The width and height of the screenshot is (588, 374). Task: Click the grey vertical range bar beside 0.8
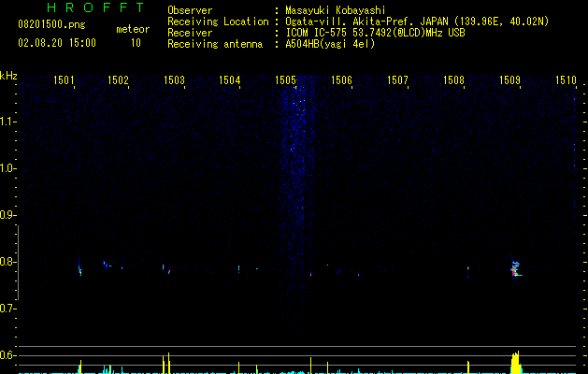pos(18,262)
